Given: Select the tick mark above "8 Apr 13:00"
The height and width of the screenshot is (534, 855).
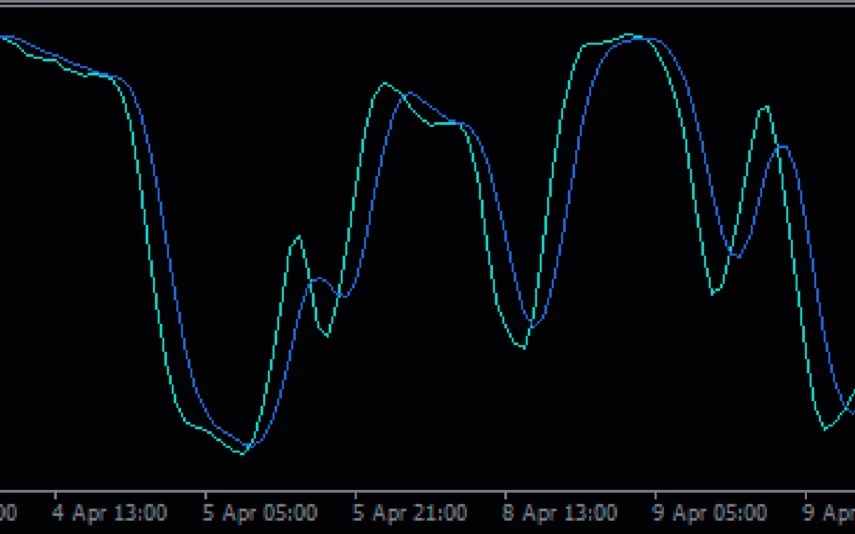Looking at the screenshot, I should pos(505,494).
